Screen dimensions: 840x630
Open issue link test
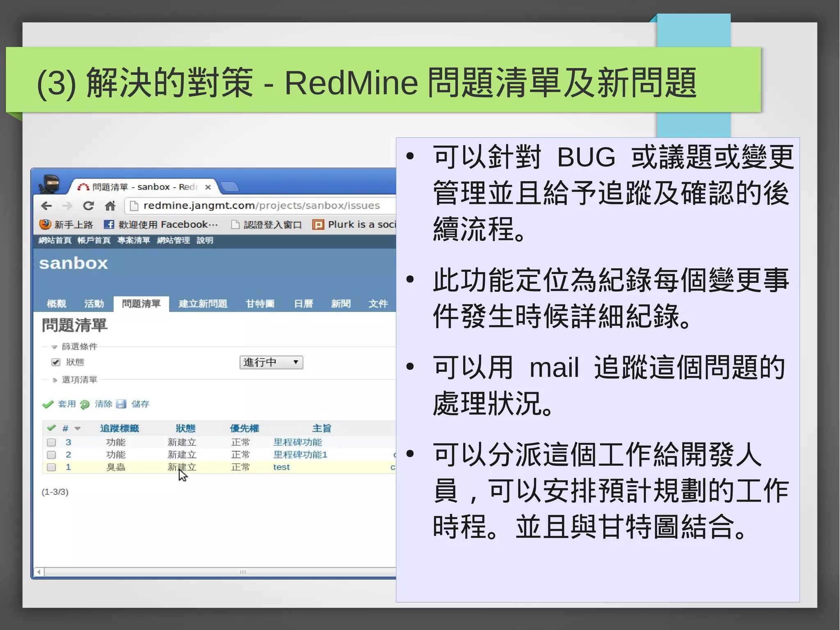[281, 467]
